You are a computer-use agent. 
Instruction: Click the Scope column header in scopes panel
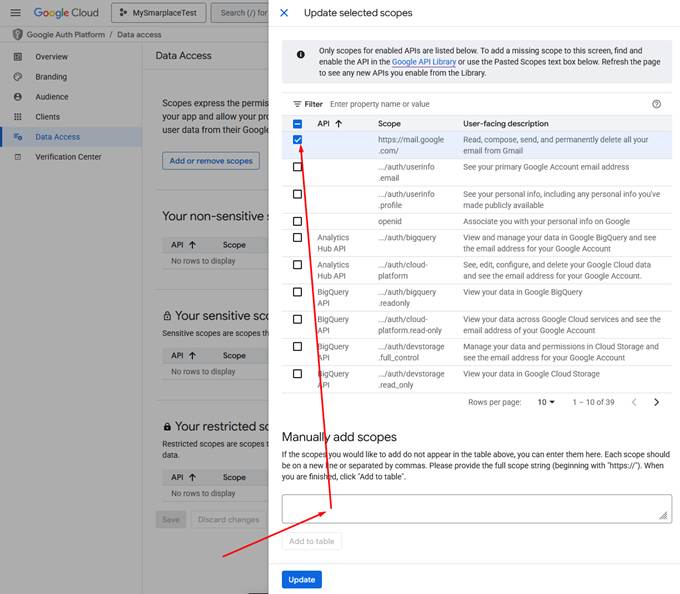[389, 124]
